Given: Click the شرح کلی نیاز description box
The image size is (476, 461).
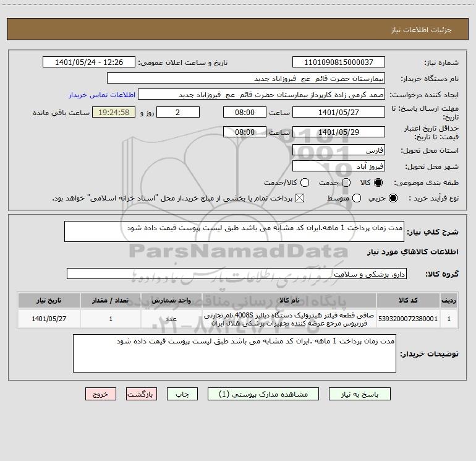Looking at the screenshot, I should [234, 231].
